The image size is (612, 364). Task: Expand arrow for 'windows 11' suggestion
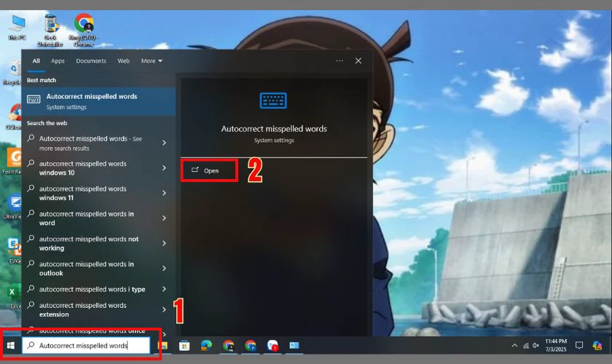pos(165,193)
